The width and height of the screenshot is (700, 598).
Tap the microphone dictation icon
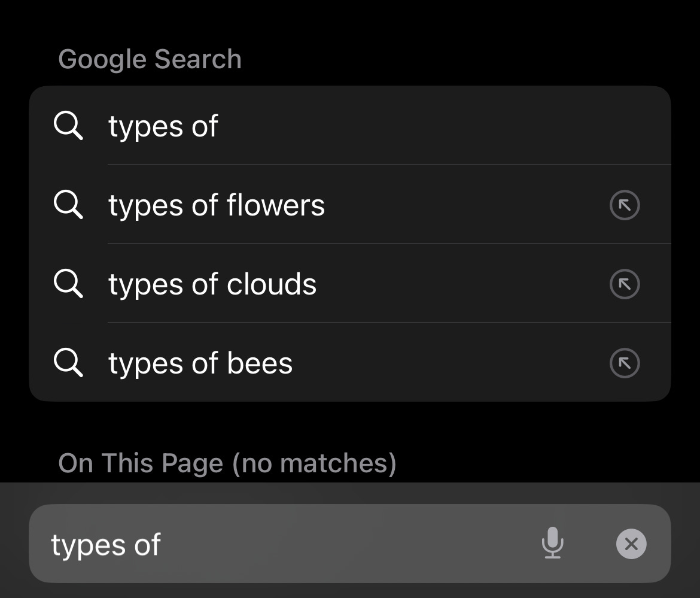coord(552,543)
